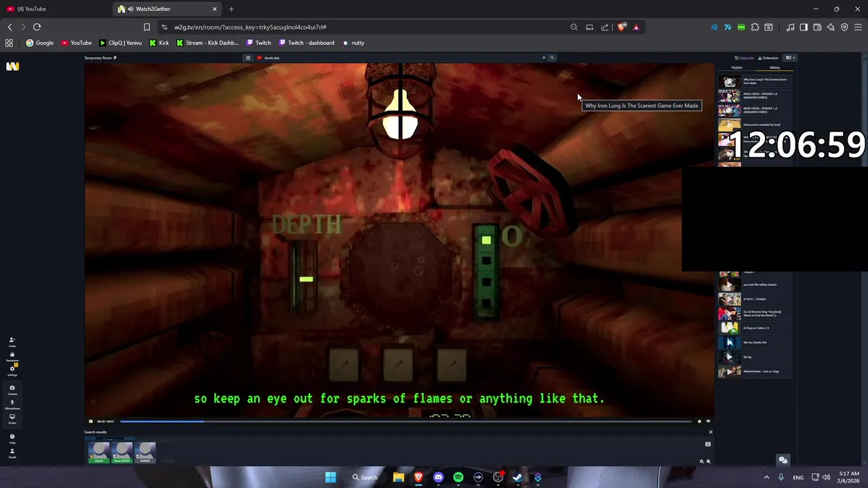
Task: Seek along the video progress bar
Action: [406, 421]
